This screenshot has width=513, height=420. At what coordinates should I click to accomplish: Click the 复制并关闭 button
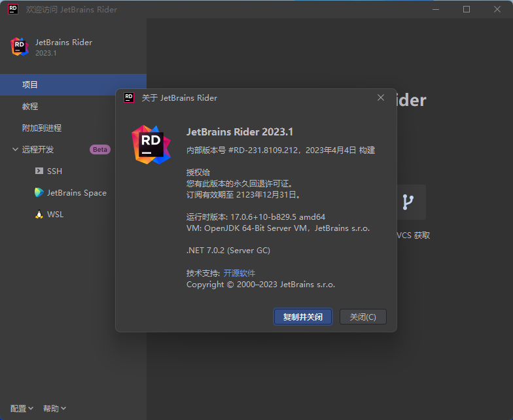(303, 317)
